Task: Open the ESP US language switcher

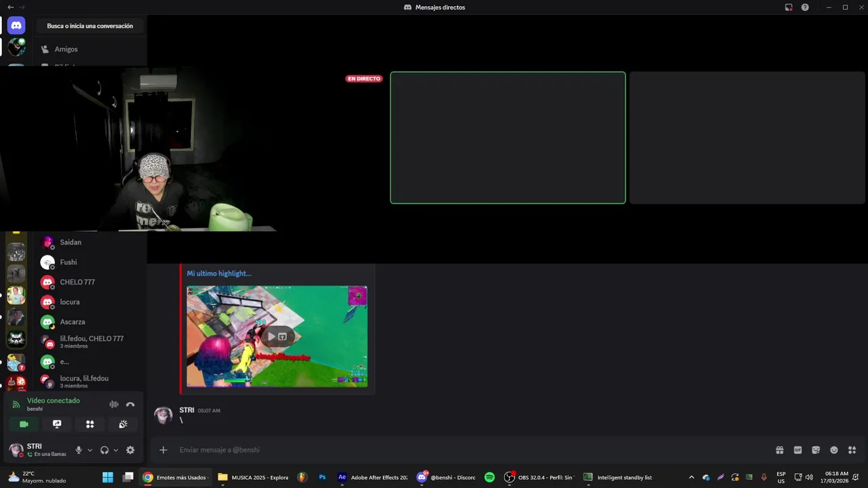Action: (x=781, y=477)
